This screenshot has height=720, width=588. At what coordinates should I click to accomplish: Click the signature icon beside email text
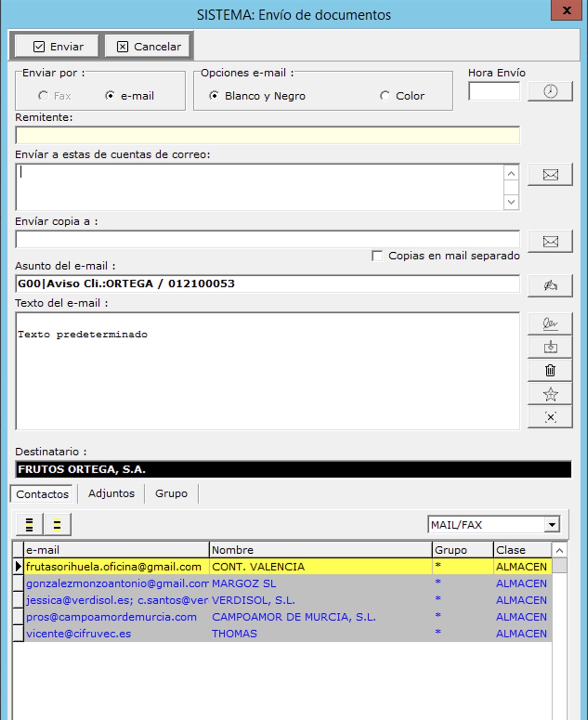click(x=550, y=323)
